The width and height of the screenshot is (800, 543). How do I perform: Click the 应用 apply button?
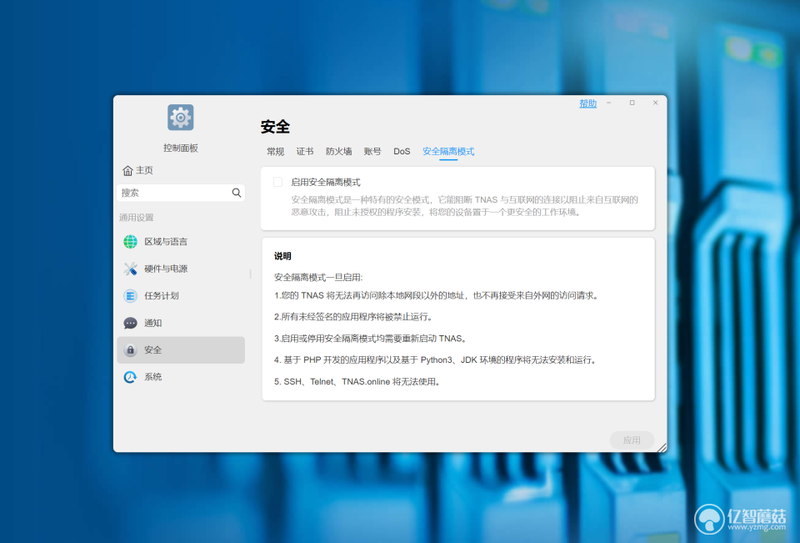click(x=632, y=440)
